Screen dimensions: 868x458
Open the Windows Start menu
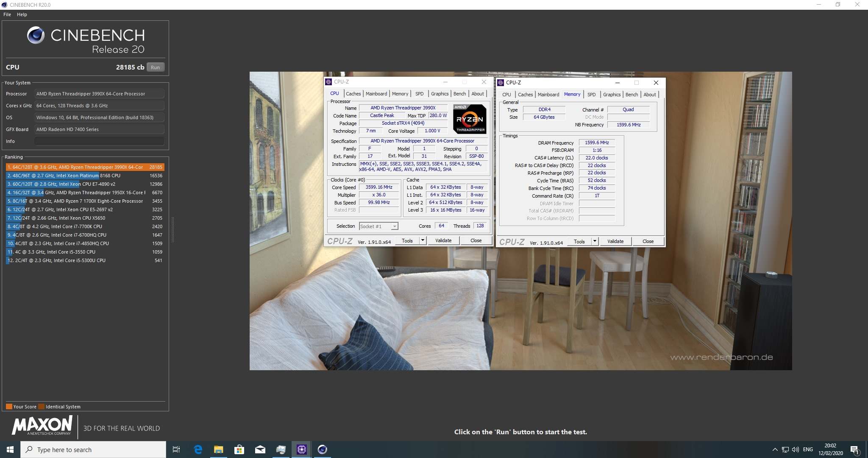click(10, 450)
